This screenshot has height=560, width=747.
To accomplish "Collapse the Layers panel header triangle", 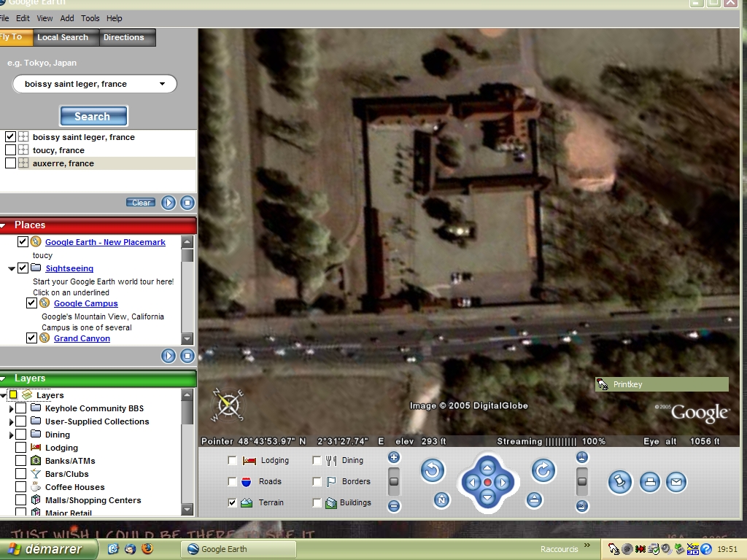I will click(x=3, y=378).
